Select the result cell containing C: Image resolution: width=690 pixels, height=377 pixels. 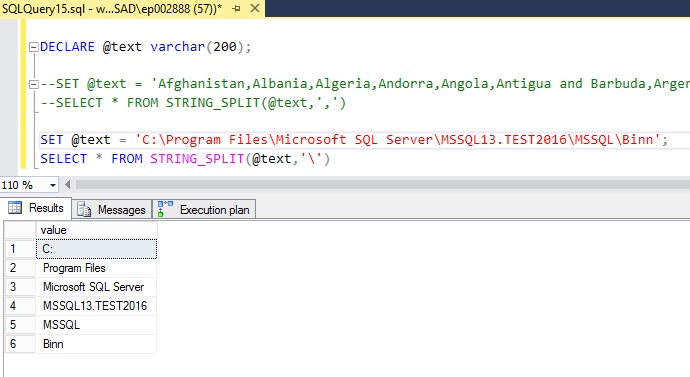(96, 249)
